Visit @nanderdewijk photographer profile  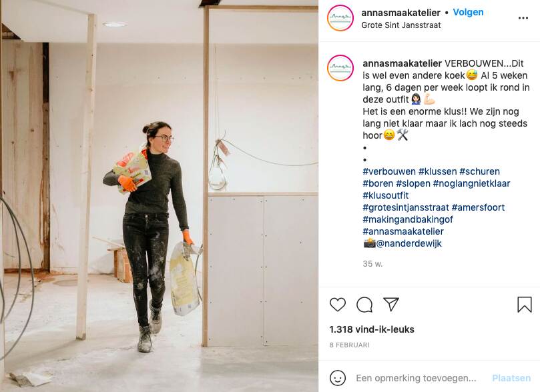pos(409,244)
